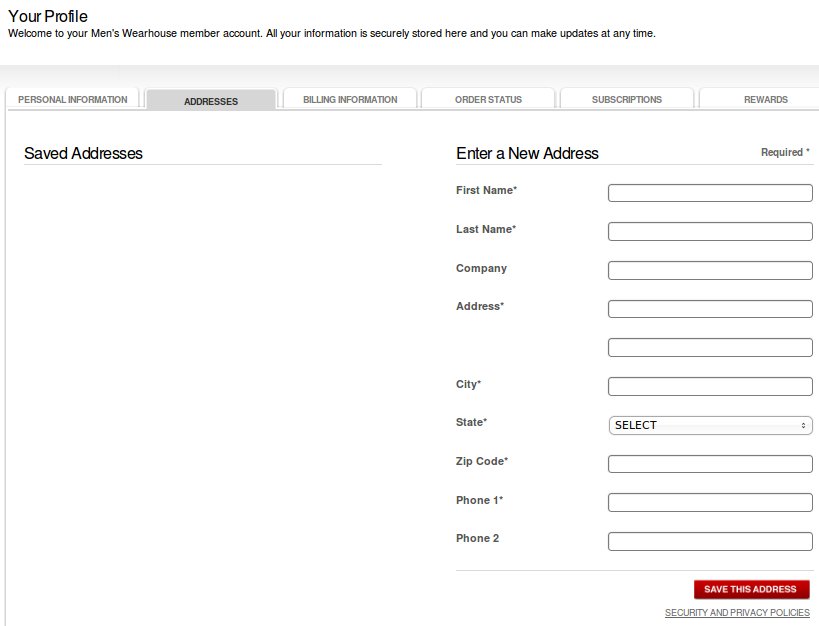
Task: Select the Addresses tab
Action: [210, 100]
